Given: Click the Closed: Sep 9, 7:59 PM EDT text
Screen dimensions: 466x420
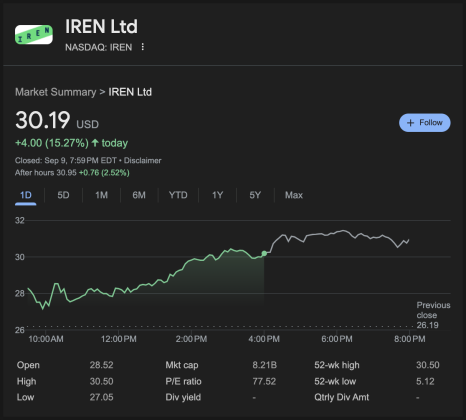Looking at the screenshot, I should [x=66, y=161].
